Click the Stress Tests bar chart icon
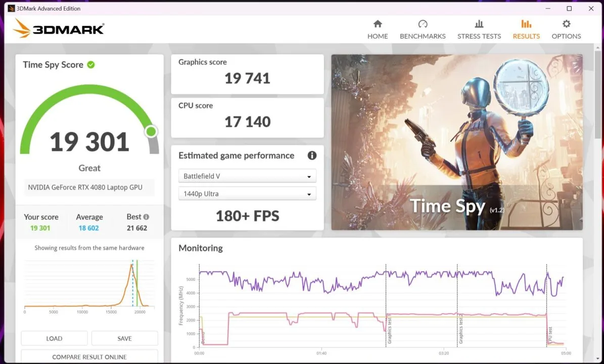This screenshot has height=364, width=604. [479, 24]
